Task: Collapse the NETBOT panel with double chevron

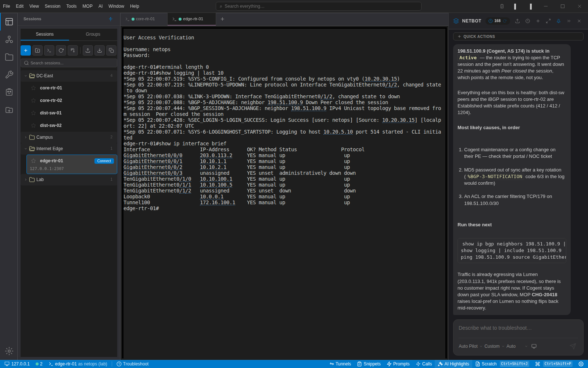Action: (569, 21)
